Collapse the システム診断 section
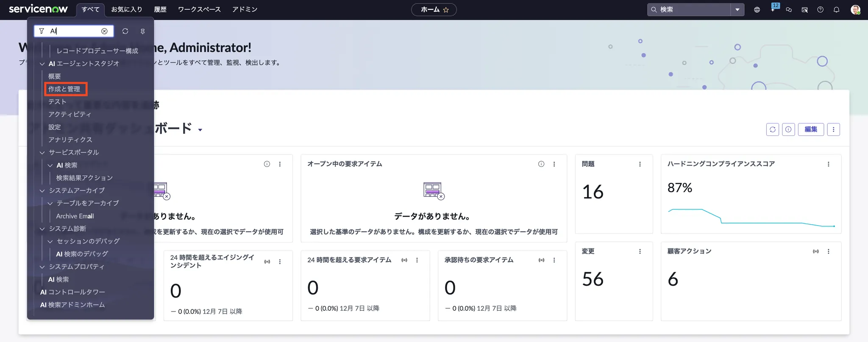The width and height of the screenshot is (868, 342). tap(42, 229)
